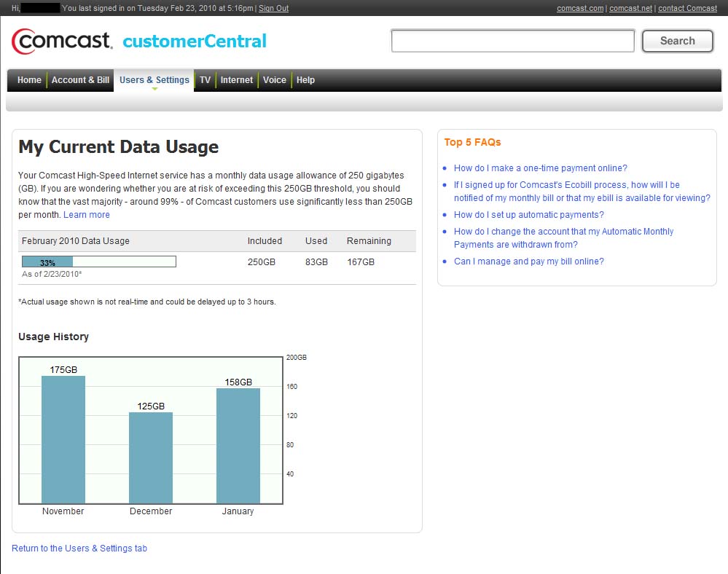
Task: Open Learn more about data usage
Action: point(87,215)
